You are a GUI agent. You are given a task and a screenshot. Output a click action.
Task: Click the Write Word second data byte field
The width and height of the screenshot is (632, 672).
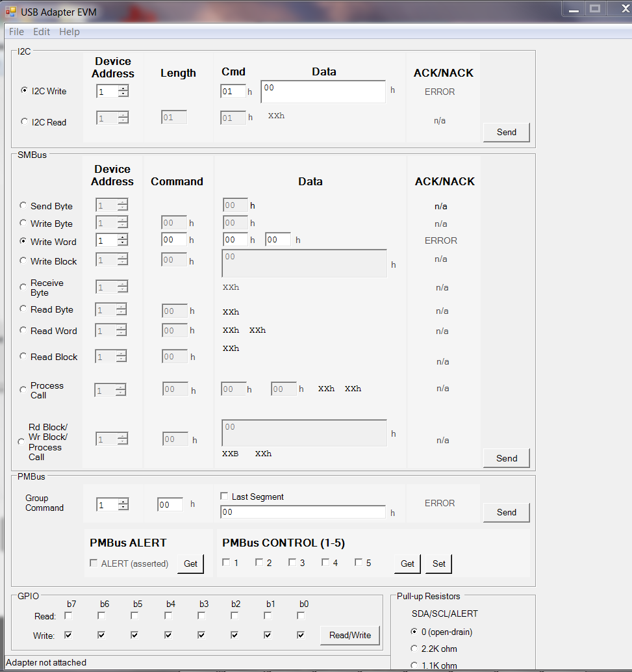277,240
